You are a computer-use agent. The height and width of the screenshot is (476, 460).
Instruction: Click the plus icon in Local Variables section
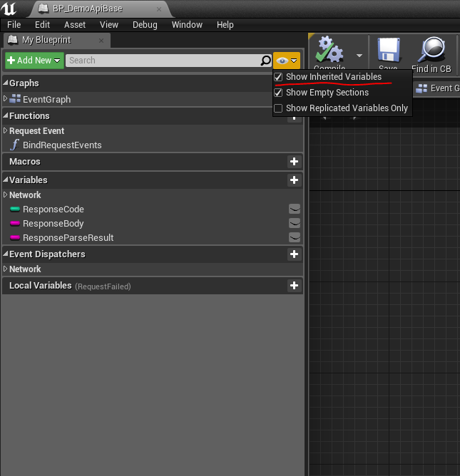[x=294, y=285]
